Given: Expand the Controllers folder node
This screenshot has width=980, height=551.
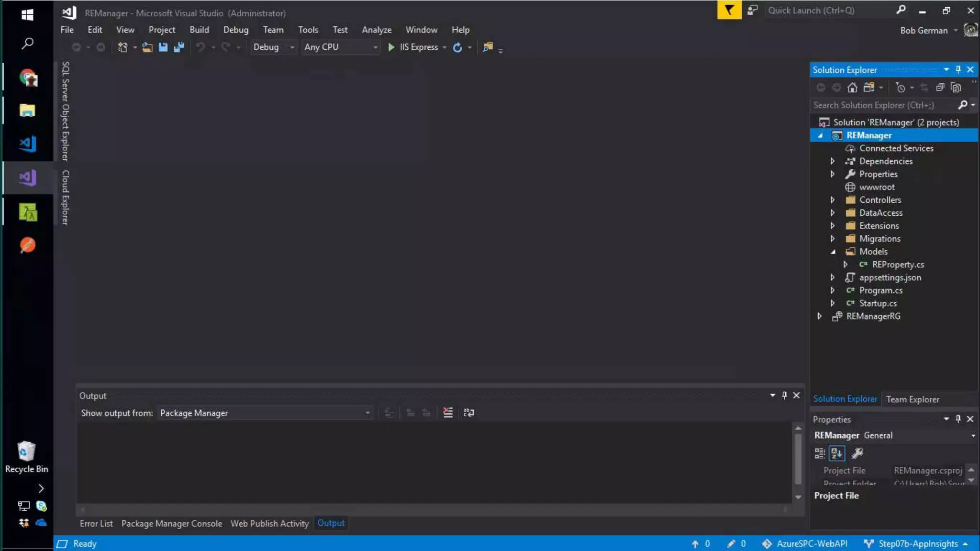Looking at the screenshot, I should tap(833, 200).
